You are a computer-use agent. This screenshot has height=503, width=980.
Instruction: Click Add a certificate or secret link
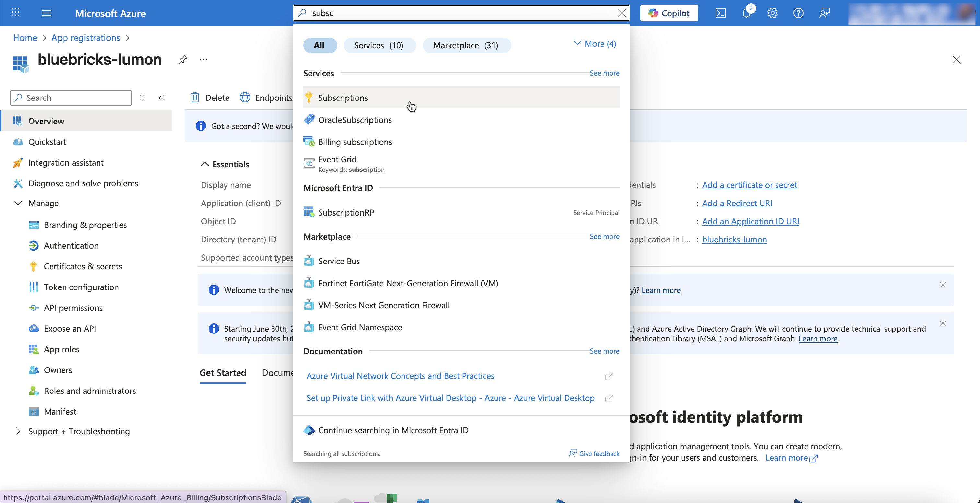coord(749,185)
